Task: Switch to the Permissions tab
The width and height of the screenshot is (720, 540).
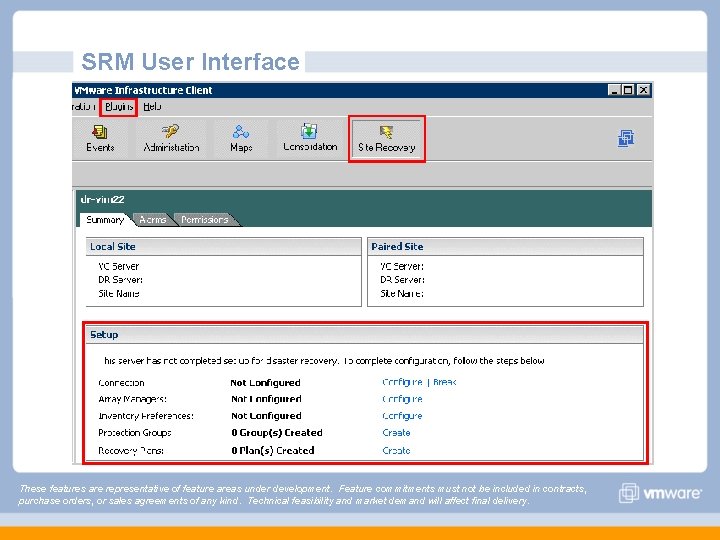Action: [204, 219]
